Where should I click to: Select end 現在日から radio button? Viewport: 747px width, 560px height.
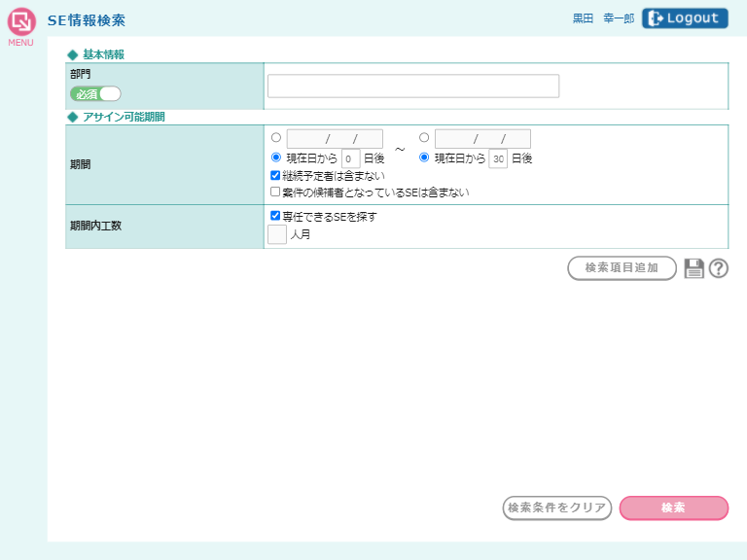pos(424,157)
